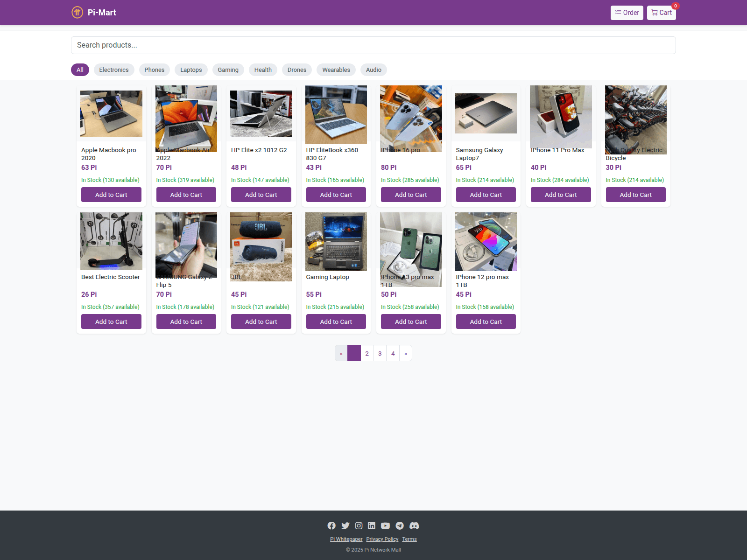The width and height of the screenshot is (747, 560).
Task: Add Best Electric Scooter to cart
Action: coord(111,322)
